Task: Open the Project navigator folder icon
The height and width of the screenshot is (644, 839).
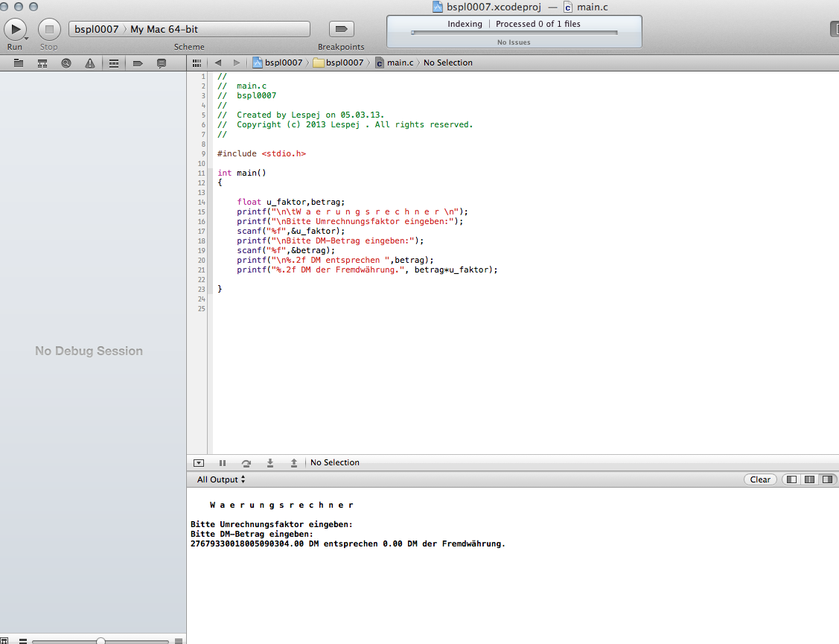Action: [x=19, y=63]
